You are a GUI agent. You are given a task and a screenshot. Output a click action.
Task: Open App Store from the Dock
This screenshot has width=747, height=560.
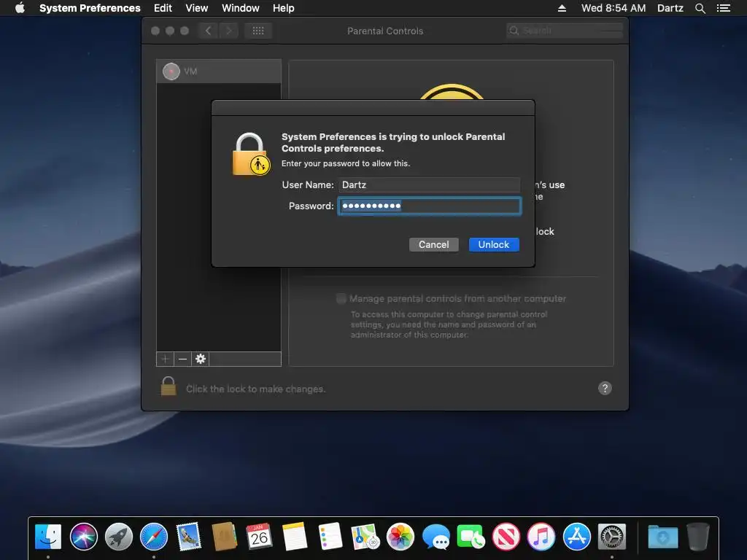[576, 537]
